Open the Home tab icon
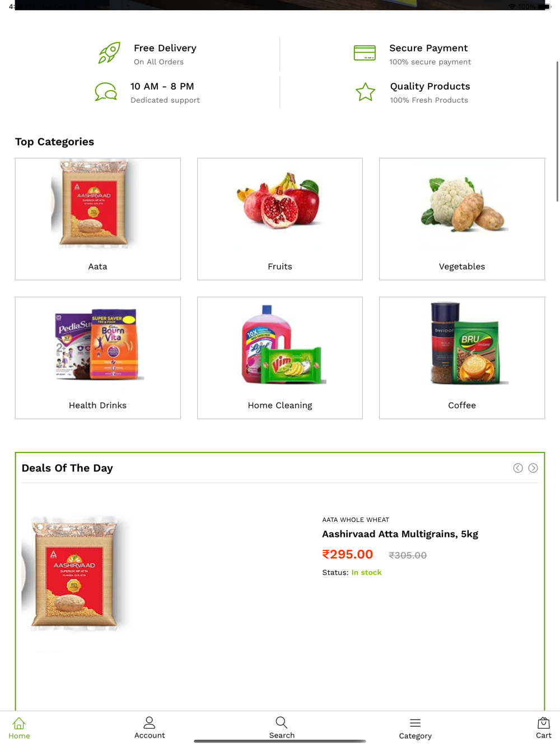 point(19,723)
